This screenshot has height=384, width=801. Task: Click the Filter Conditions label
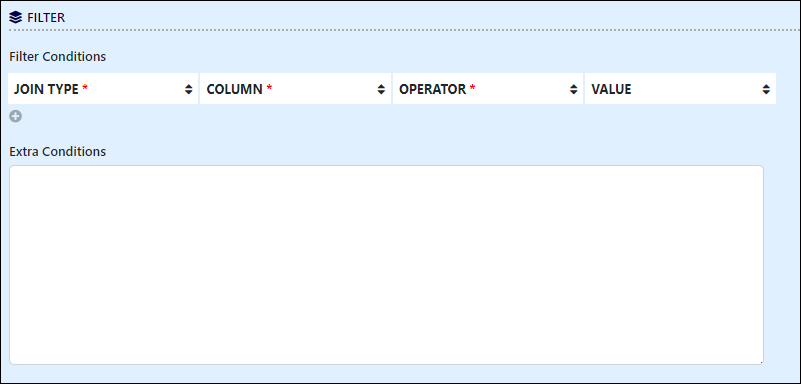pyautogui.click(x=58, y=56)
